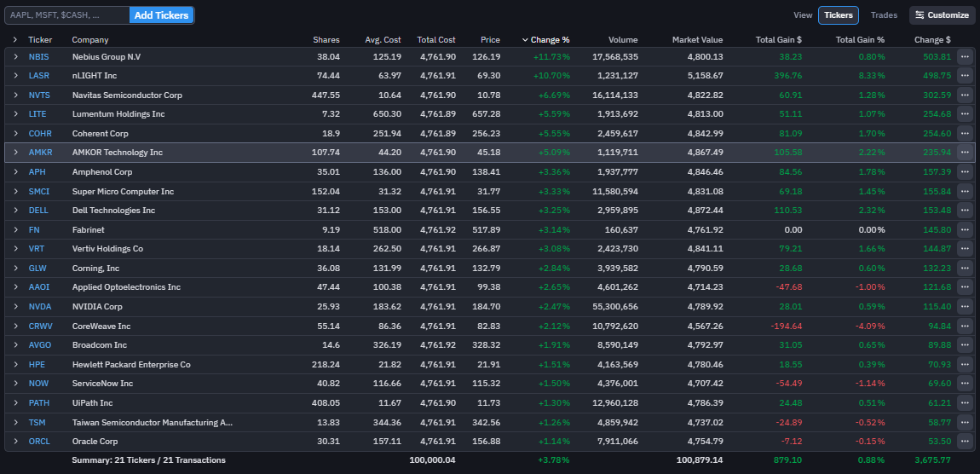Click the ellipsis icon on the DELL row
980x474 pixels.
[965, 210]
